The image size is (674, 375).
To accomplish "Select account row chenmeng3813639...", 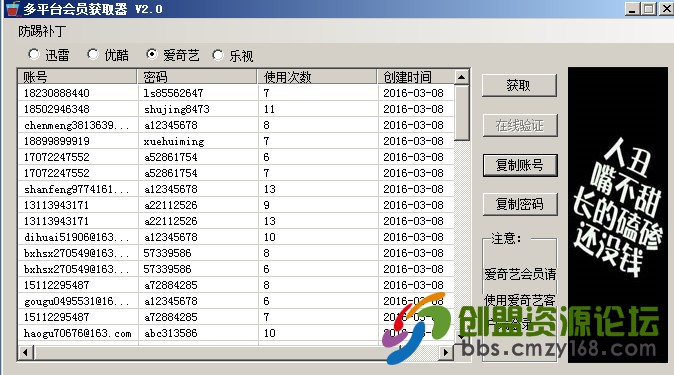I will pyautogui.click(x=236, y=125).
